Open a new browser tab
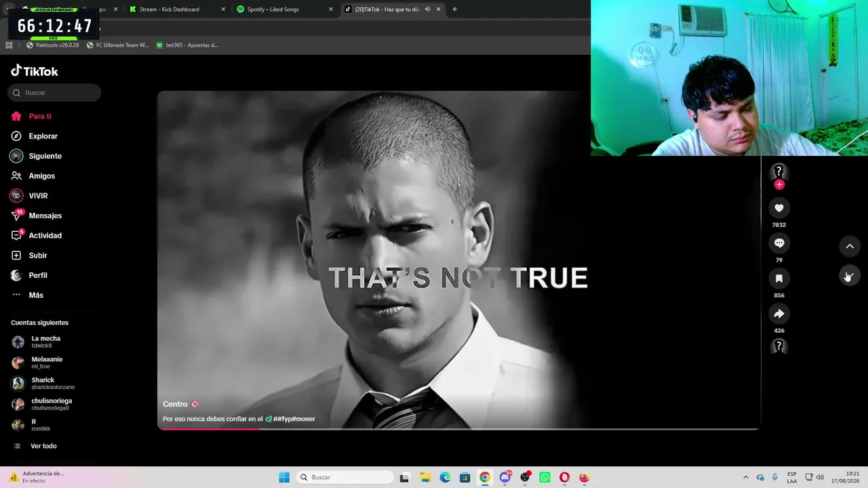868x488 pixels. click(454, 9)
